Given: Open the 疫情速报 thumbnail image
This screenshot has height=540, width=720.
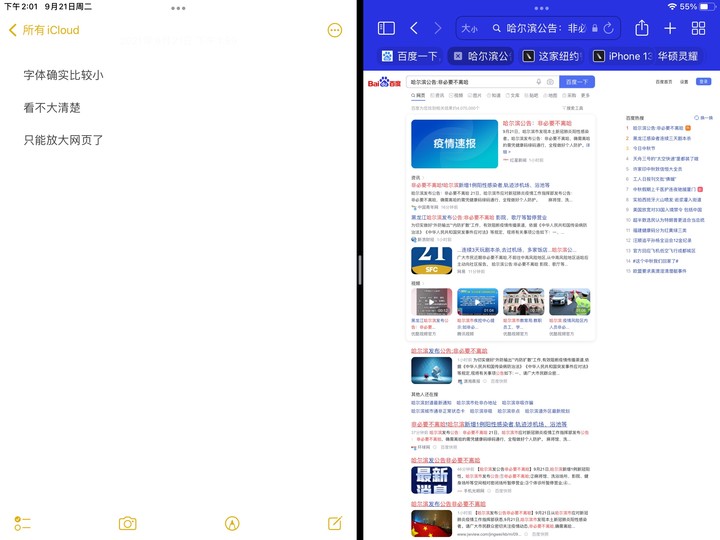Looking at the screenshot, I should tap(454, 143).
